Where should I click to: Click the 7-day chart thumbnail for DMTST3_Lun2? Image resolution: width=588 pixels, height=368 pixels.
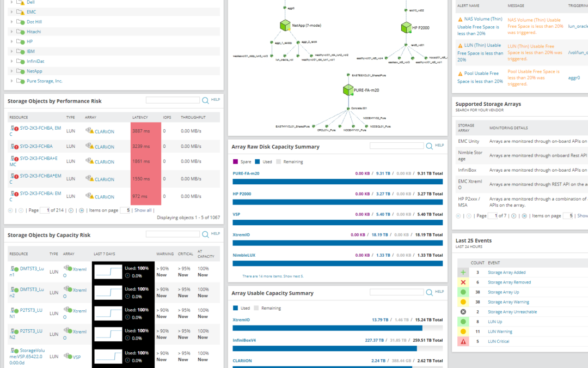tap(108, 293)
